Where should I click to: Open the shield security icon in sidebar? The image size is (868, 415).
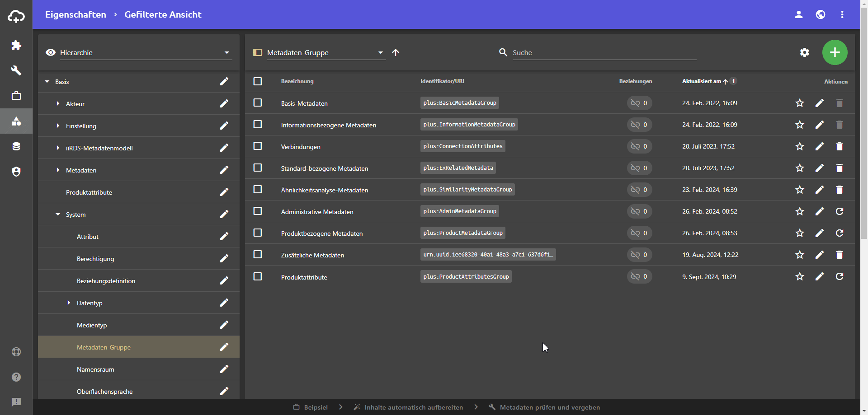tap(16, 172)
